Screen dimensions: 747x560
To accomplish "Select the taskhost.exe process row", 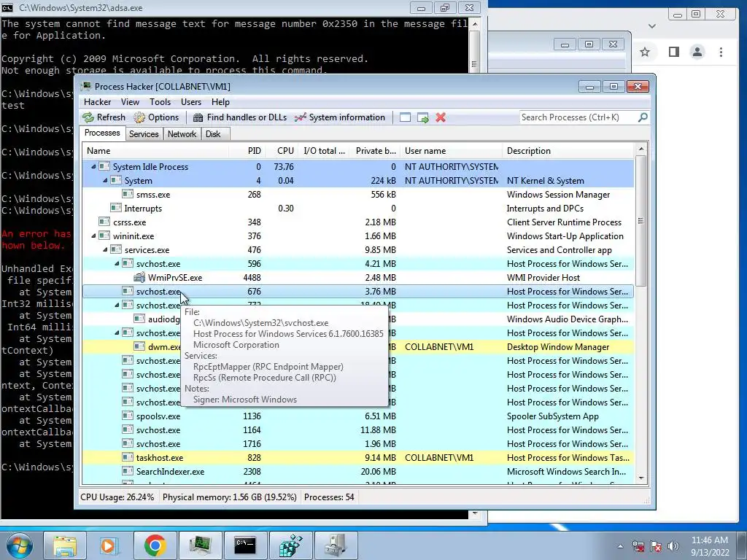I will tap(358, 458).
